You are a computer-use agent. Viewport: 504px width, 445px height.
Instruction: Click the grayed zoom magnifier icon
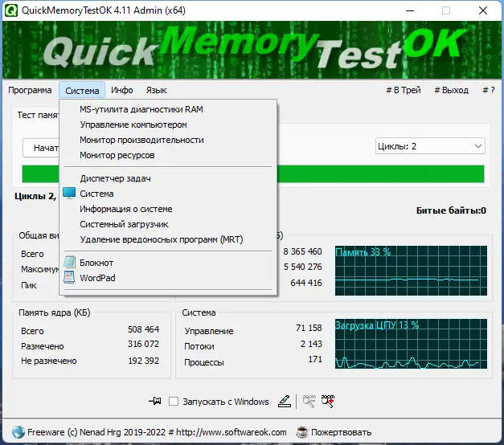click(309, 402)
